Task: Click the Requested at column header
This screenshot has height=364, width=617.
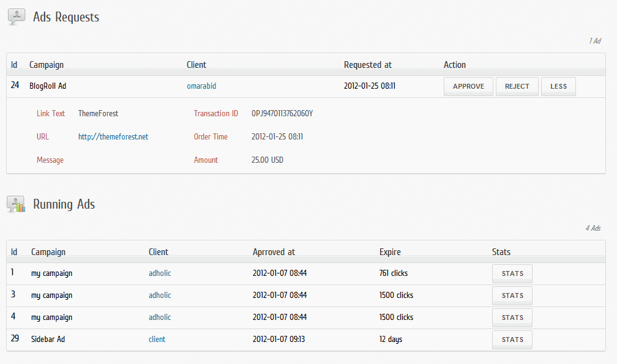Action: click(368, 65)
